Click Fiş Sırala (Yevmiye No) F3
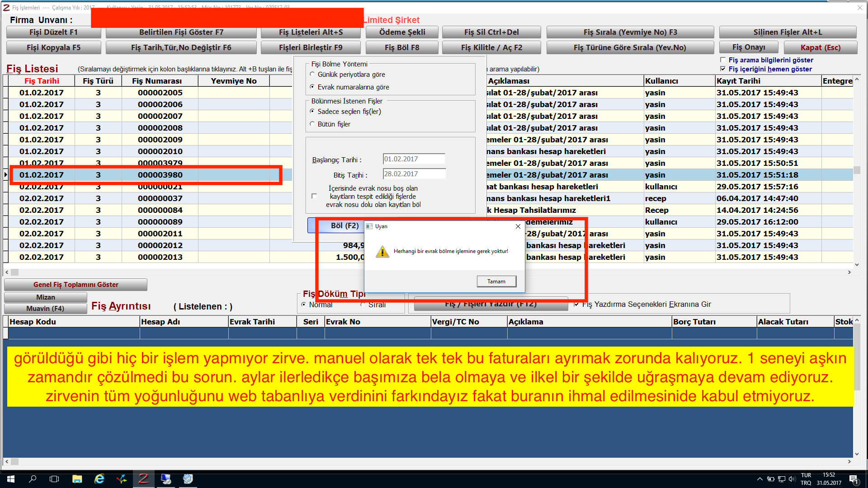Image resolution: width=868 pixels, height=488 pixels. pyautogui.click(x=630, y=32)
